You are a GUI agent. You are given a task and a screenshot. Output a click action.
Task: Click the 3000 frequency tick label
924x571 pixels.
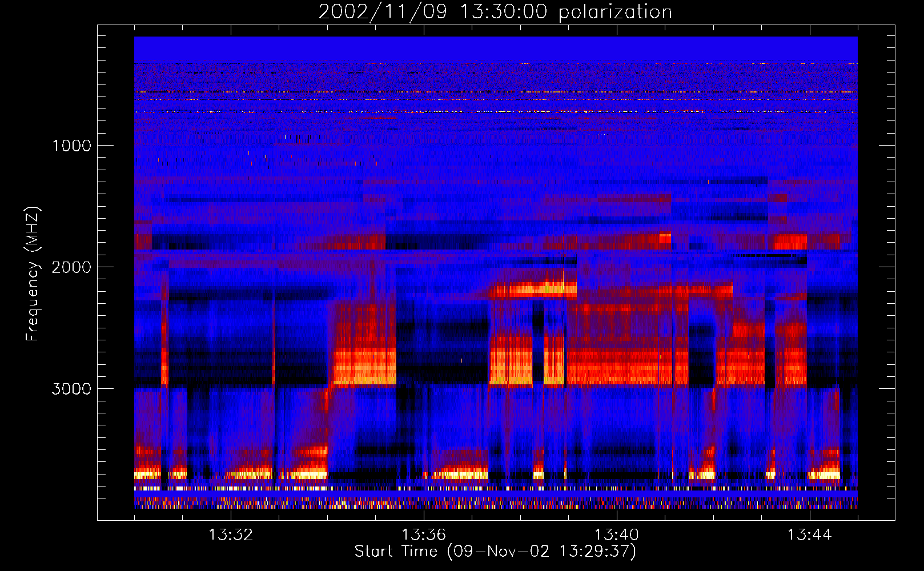tap(71, 389)
